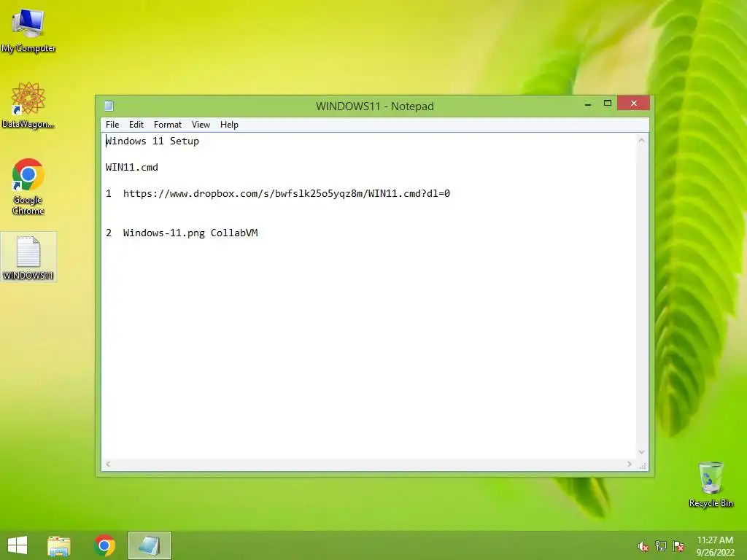Click the horizontal scrollbar left arrow
Viewport: 747px width, 560px height.
tap(108, 464)
